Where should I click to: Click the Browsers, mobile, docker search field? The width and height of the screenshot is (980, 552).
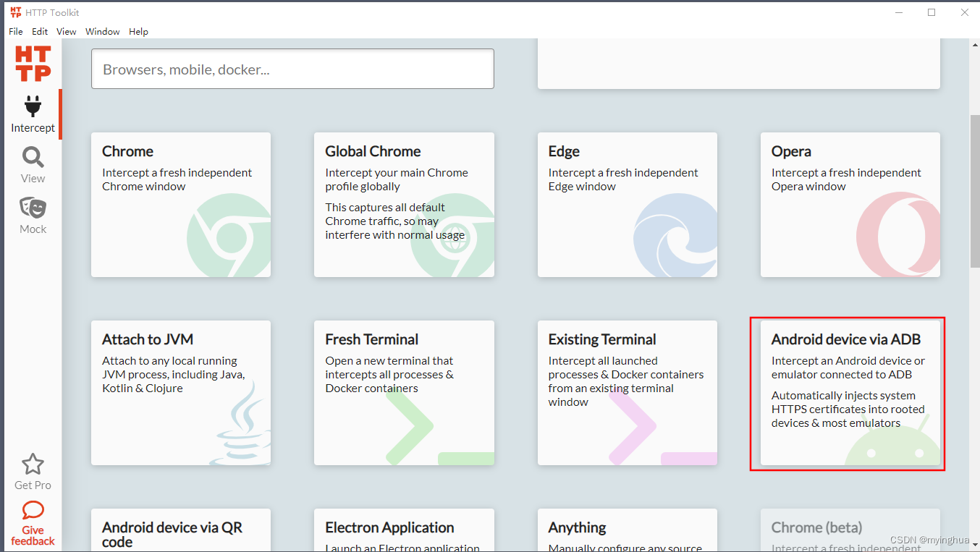pyautogui.click(x=292, y=69)
